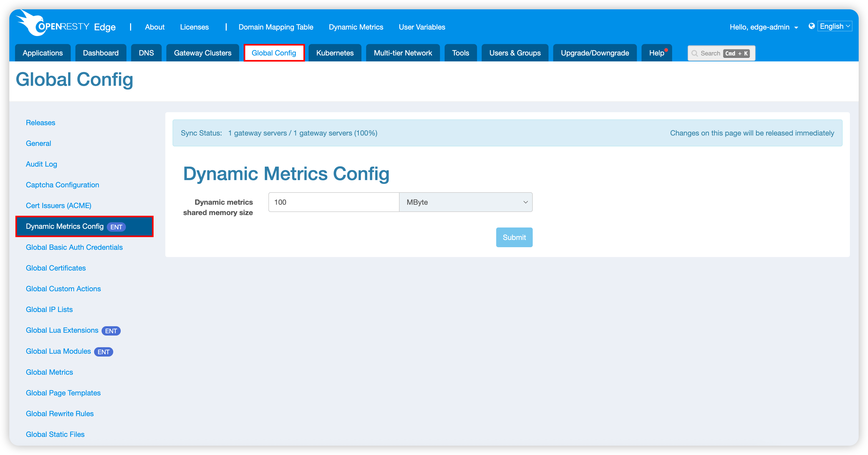
Task: Open the Tools tab
Action: pos(461,53)
